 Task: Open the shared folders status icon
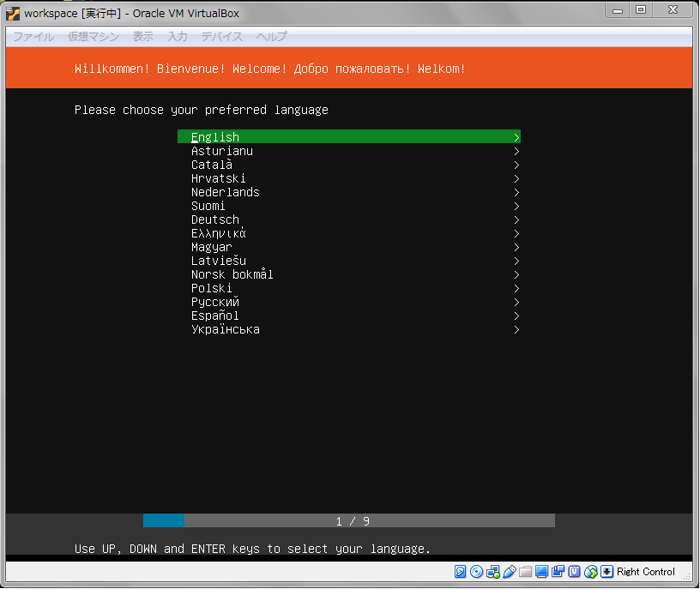pyautogui.click(x=526, y=572)
